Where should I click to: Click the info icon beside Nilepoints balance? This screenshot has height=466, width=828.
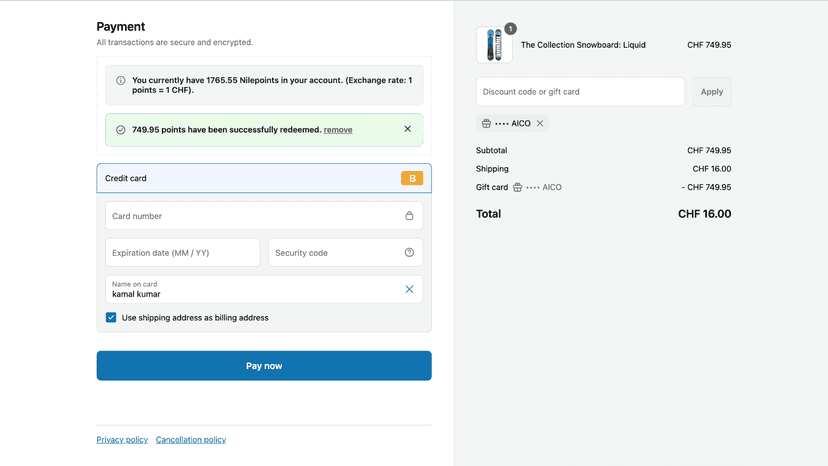coord(120,81)
